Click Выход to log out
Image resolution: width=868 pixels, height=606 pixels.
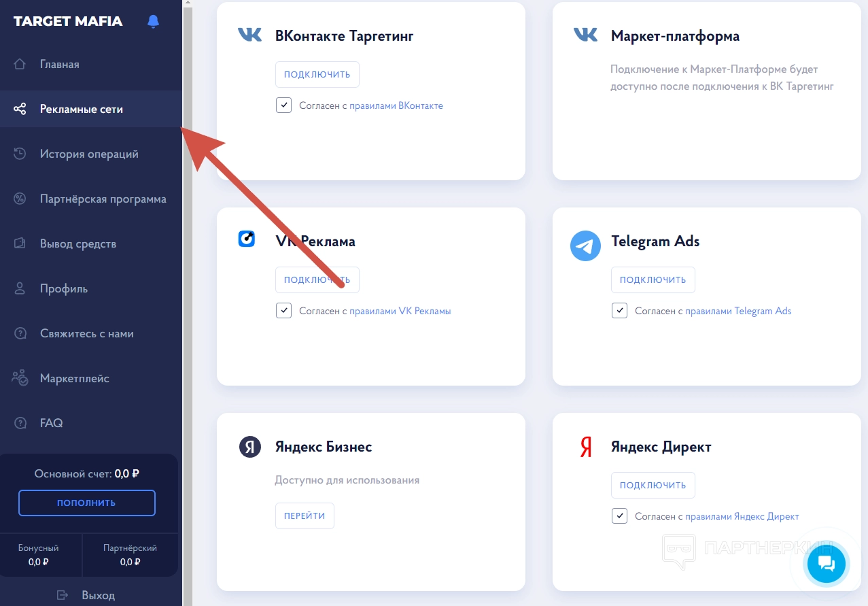98,595
